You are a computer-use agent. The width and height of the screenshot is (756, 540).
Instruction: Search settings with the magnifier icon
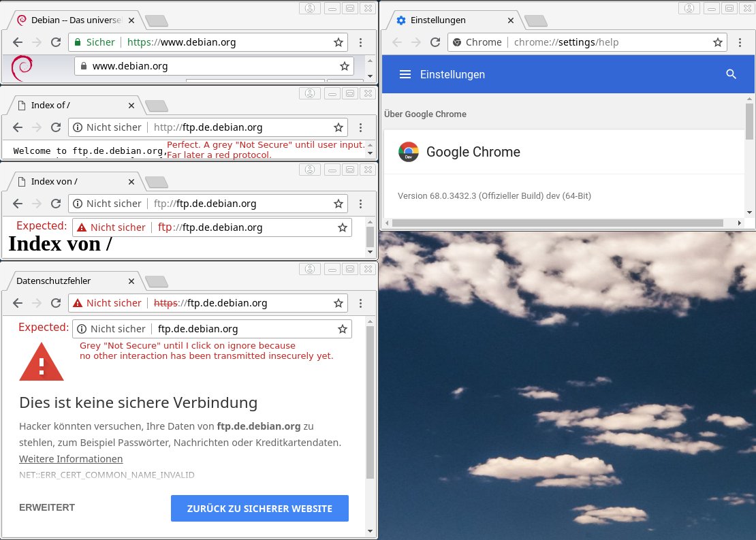731,74
